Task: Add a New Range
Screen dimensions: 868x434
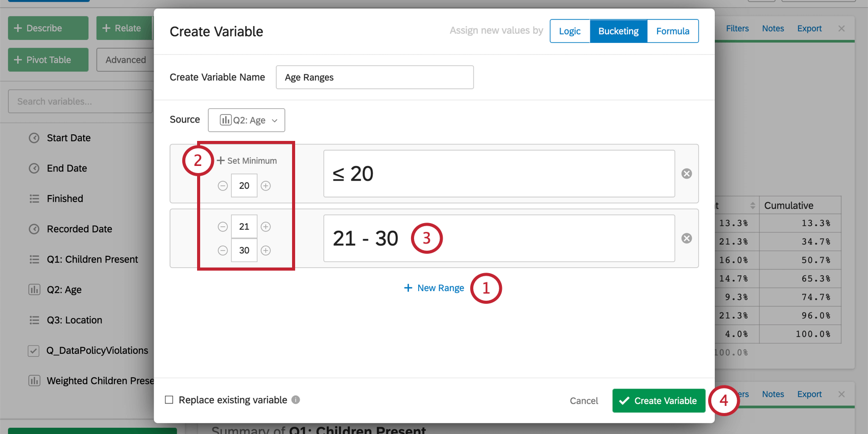Action: 435,288
